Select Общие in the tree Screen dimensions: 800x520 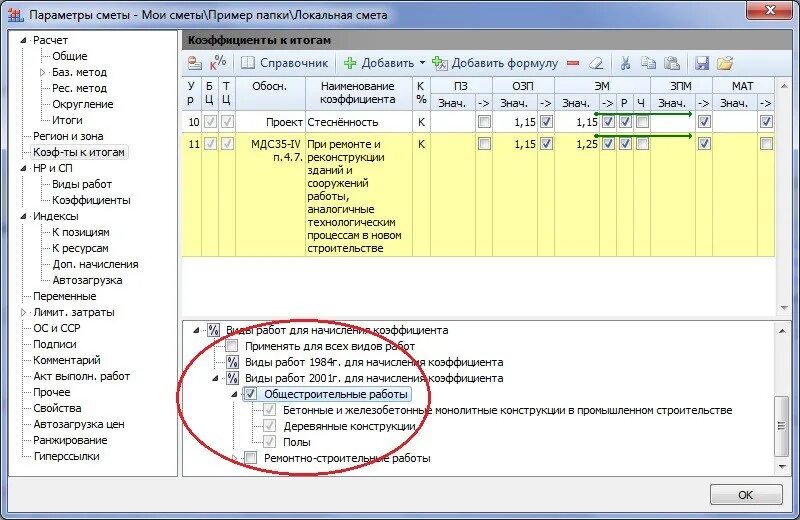tap(69, 56)
